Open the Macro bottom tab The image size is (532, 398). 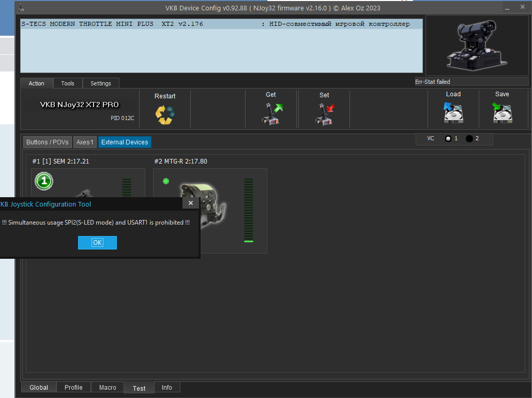click(108, 387)
